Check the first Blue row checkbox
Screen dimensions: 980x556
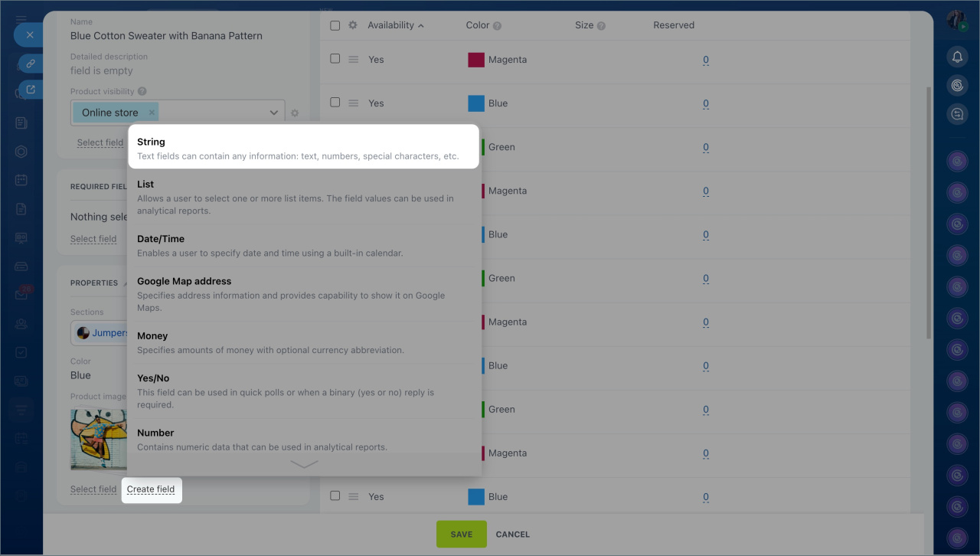pyautogui.click(x=335, y=103)
